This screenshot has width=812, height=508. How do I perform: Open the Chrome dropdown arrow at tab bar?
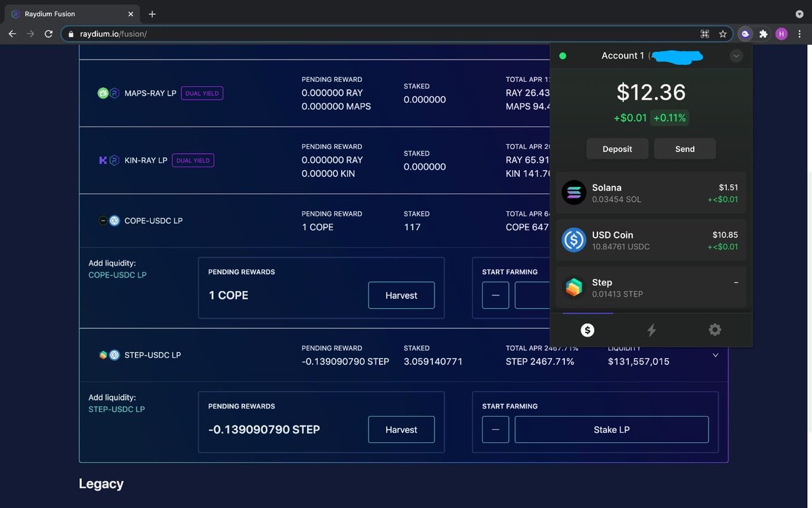(799, 14)
